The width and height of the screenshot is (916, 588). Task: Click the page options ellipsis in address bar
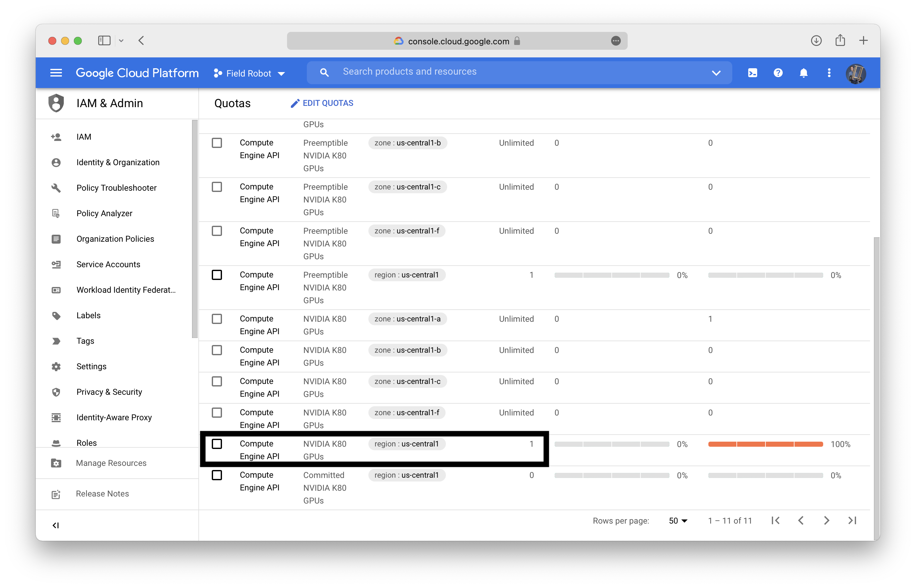click(x=616, y=41)
